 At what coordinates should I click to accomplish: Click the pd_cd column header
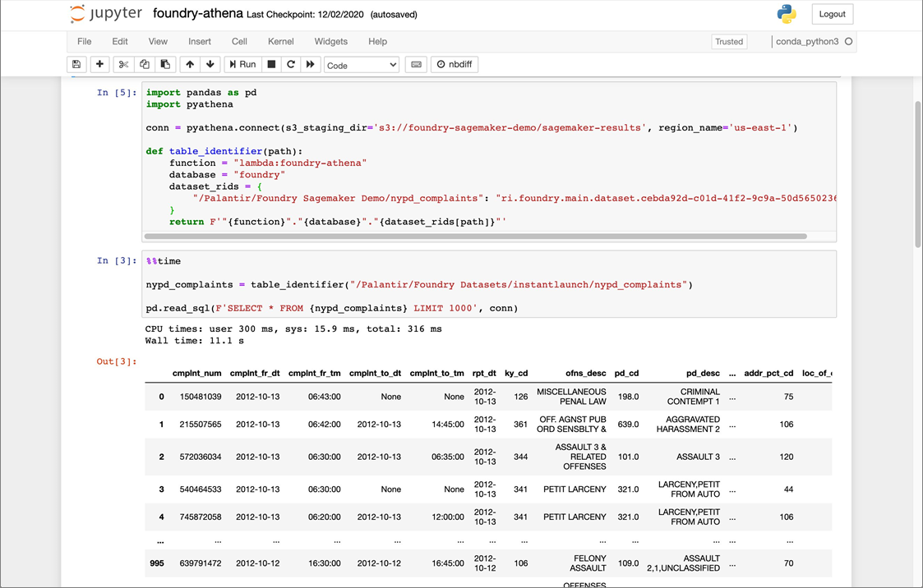pos(627,374)
